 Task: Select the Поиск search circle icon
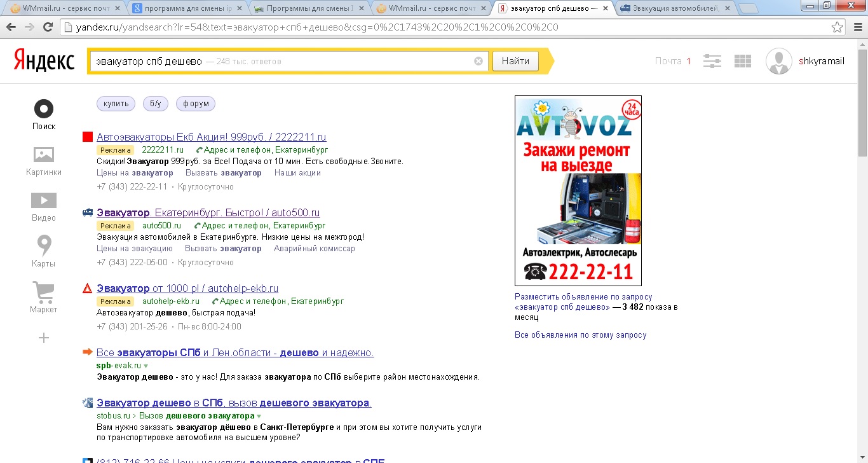[44, 109]
